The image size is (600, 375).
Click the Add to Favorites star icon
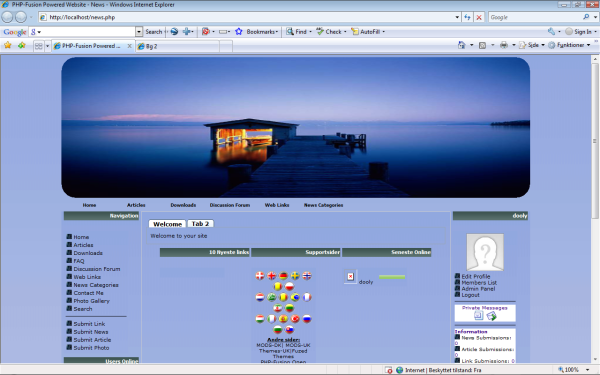[21, 45]
